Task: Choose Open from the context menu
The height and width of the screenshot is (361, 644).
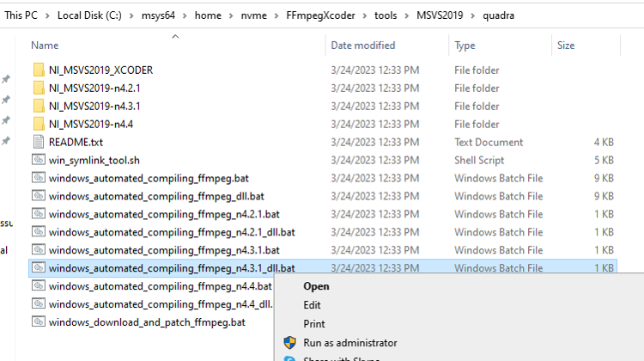Action: click(316, 286)
